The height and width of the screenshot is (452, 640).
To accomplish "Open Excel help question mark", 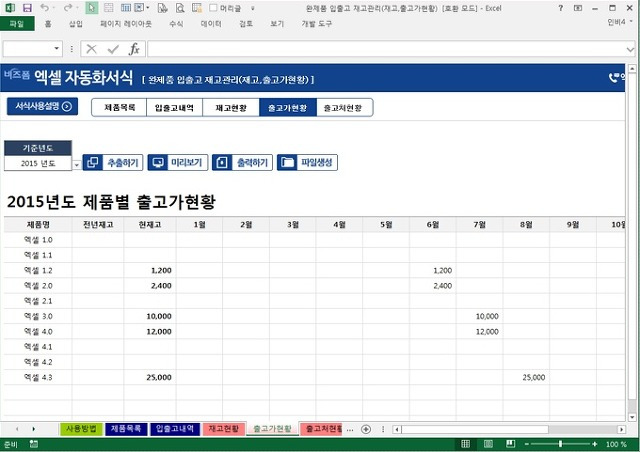I will (x=560, y=8).
